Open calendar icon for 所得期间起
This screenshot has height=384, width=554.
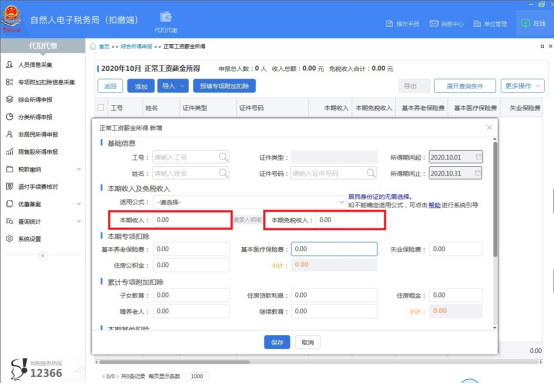(x=478, y=157)
